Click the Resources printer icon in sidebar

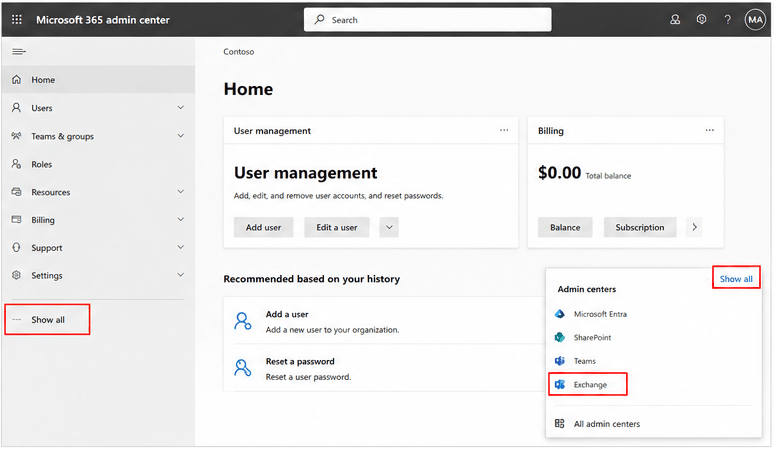coord(16,192)
